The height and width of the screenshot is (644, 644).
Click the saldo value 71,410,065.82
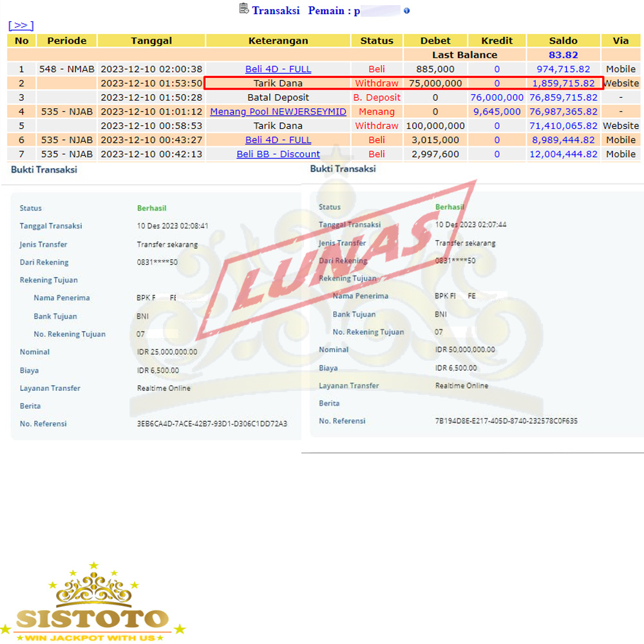point(563,126)
